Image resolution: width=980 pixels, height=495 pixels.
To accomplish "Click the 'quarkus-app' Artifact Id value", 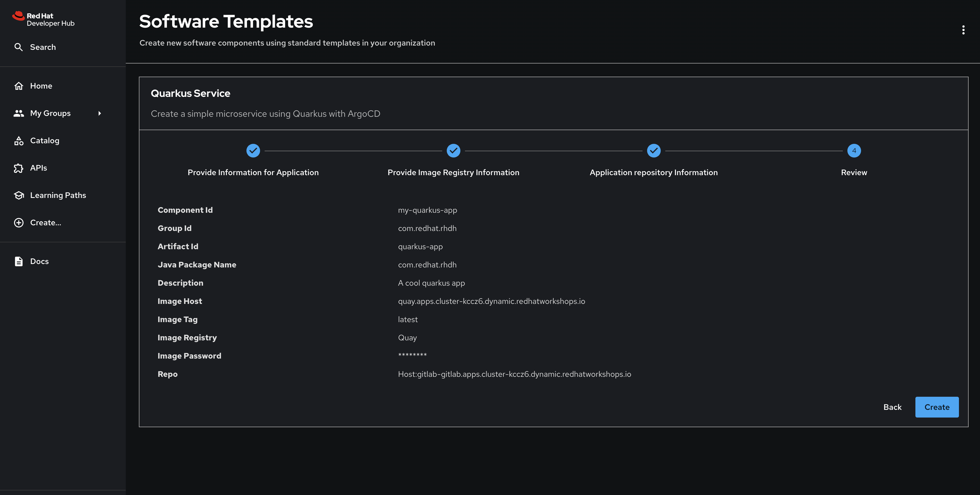I will click(x=420, y=247).
